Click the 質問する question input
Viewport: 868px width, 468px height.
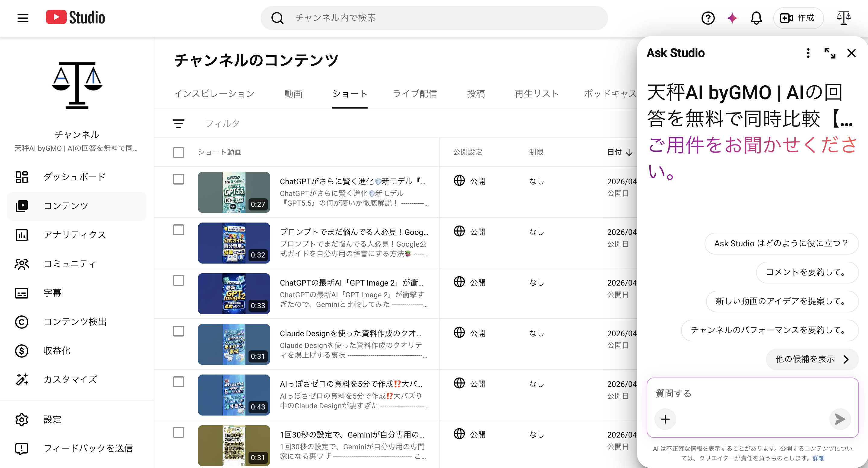tap(752, 394)
